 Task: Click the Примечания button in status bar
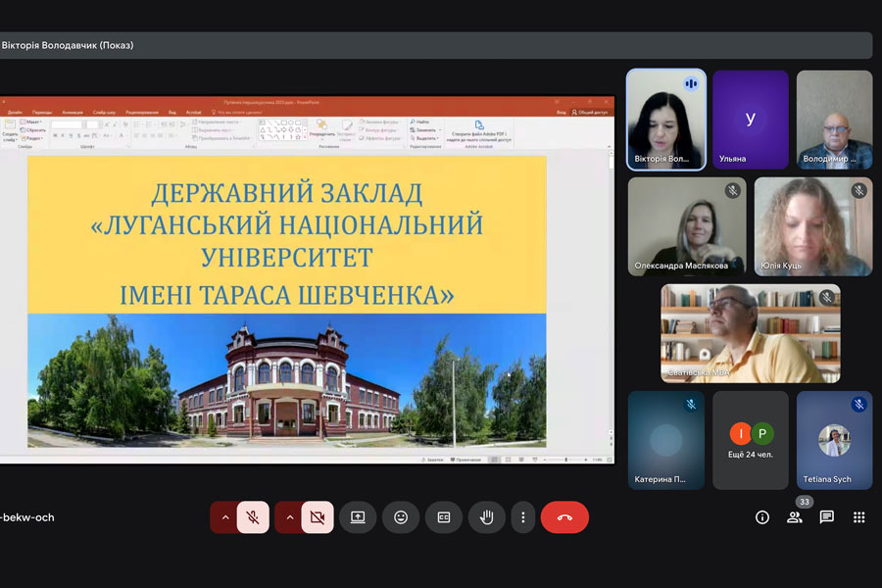pyautogui.click(x=466, y=460)
